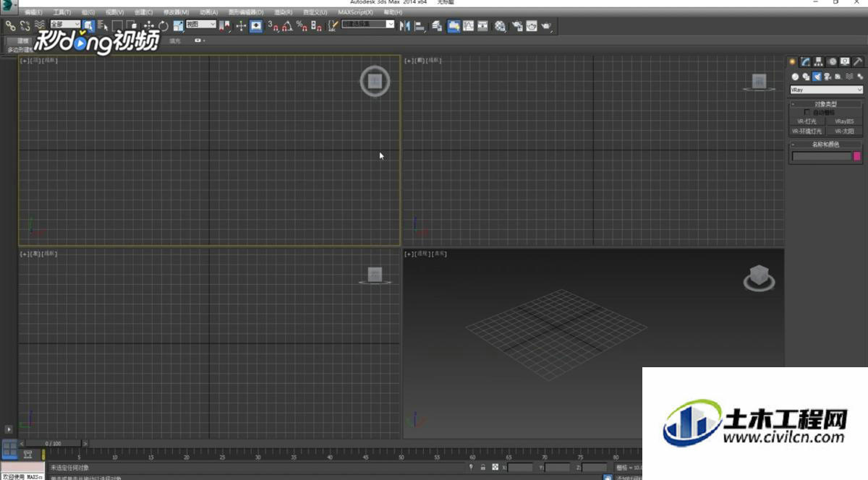Click the VR-环境灯光 button

(807, 132)
